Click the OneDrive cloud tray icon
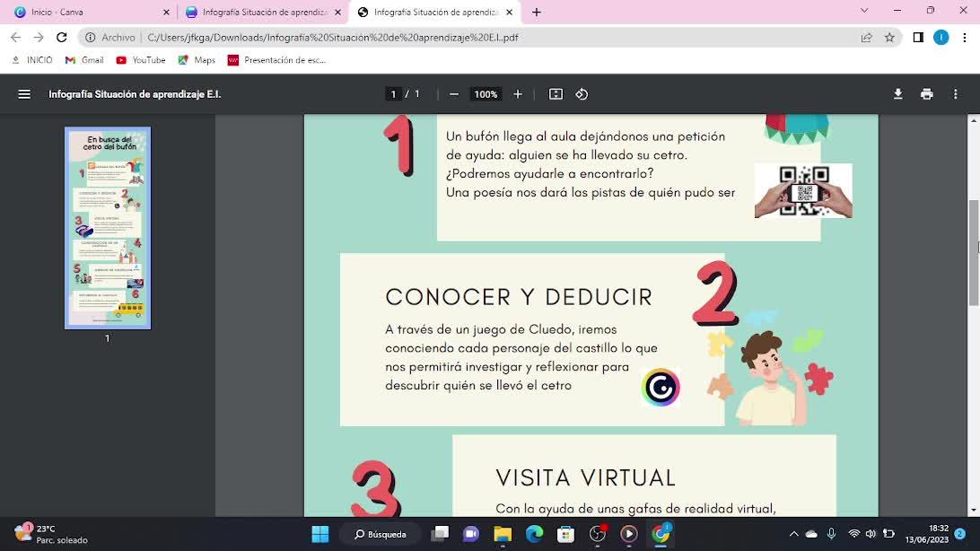Screen dimensions: 980x551 [x=811, y=534]
